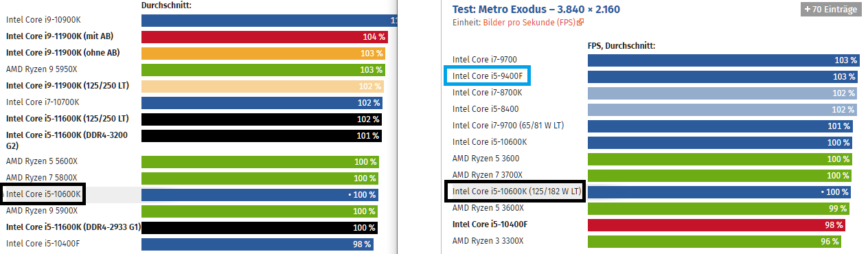Image resolution: width=868 pixels, height=254 pixels.
Task: Select the Intel Core i5-9400F label
Action: [488, 76]
